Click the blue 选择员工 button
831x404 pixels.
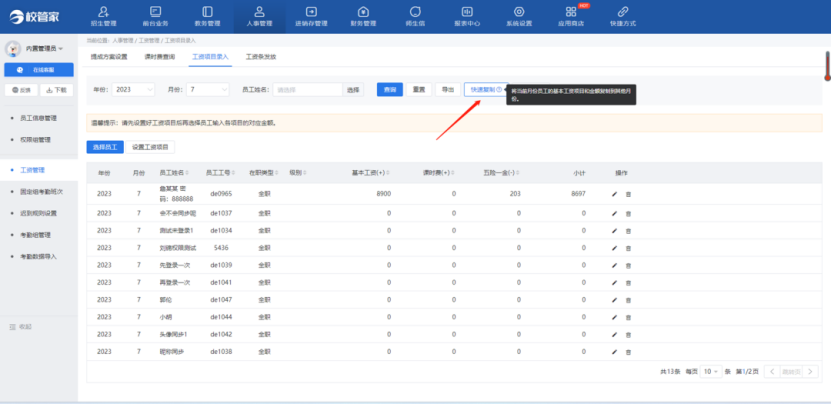click(104, 147)
